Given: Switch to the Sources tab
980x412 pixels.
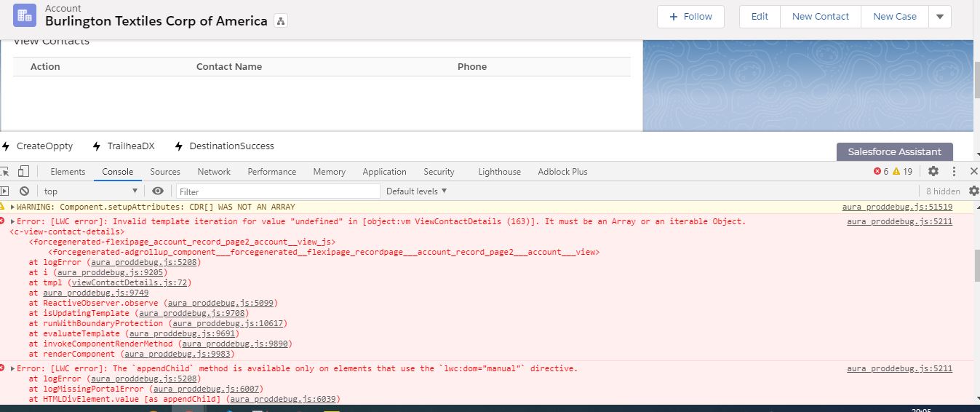Looking at the screenshot, I should (x=165, y=172).
